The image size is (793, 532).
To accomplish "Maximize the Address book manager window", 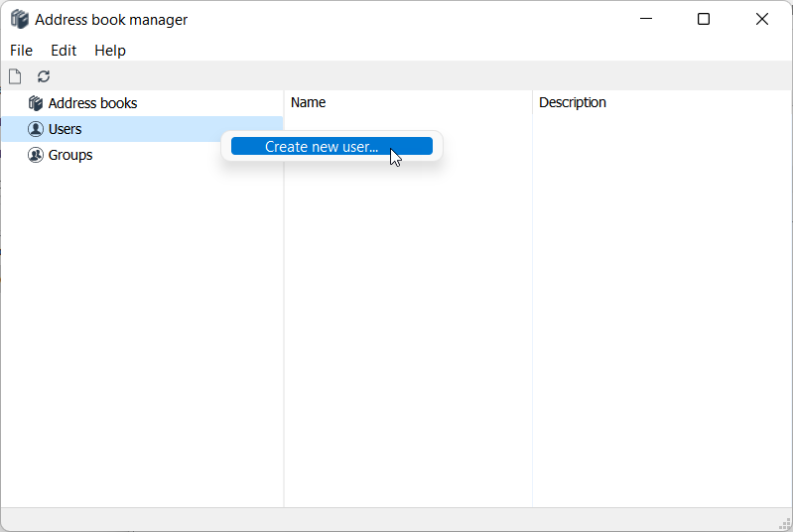I will pyautogui.click(x=704, y=19).
